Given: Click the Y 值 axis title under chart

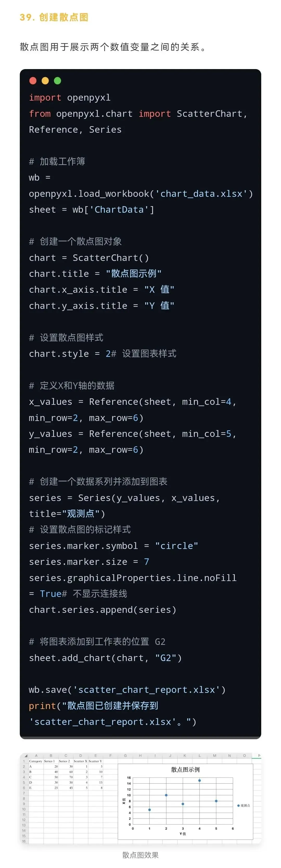Looking at the screenshot, I should click(183, 834).
